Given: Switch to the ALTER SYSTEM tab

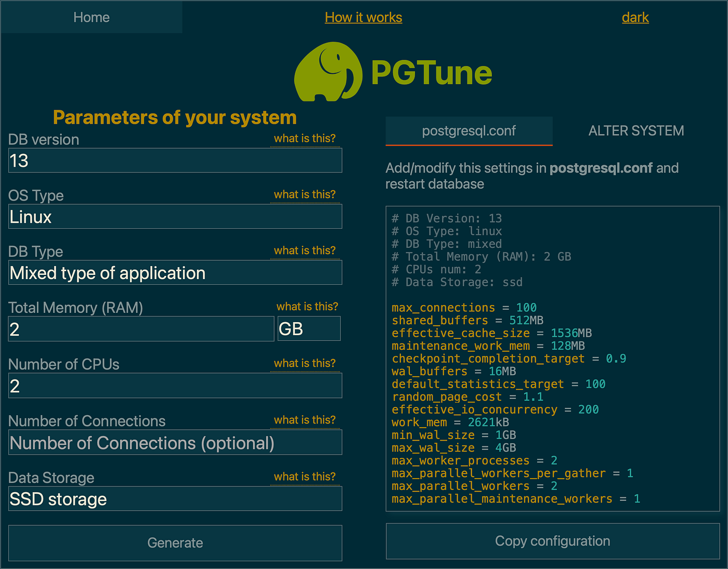Looking at the screenshot, I should [635, 130].
